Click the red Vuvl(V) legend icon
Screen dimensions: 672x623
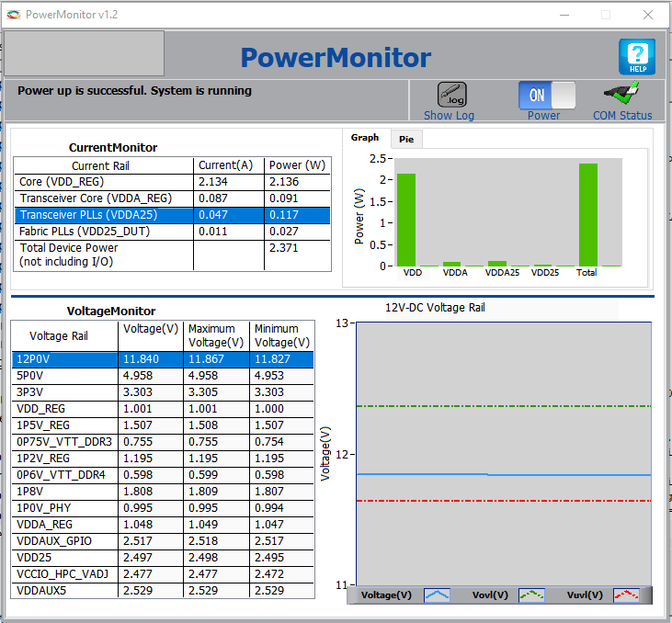pyautogui.click(x=626, y=595)
